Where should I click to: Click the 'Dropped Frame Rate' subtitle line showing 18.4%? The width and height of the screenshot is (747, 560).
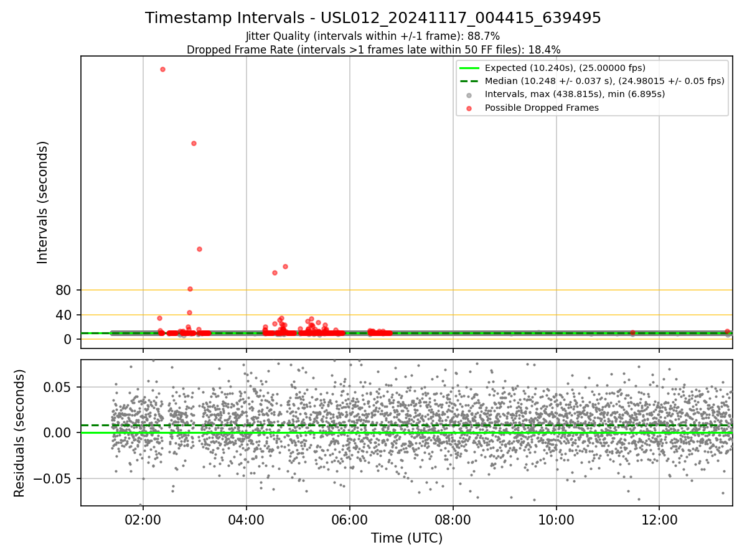tap(373, 50)
